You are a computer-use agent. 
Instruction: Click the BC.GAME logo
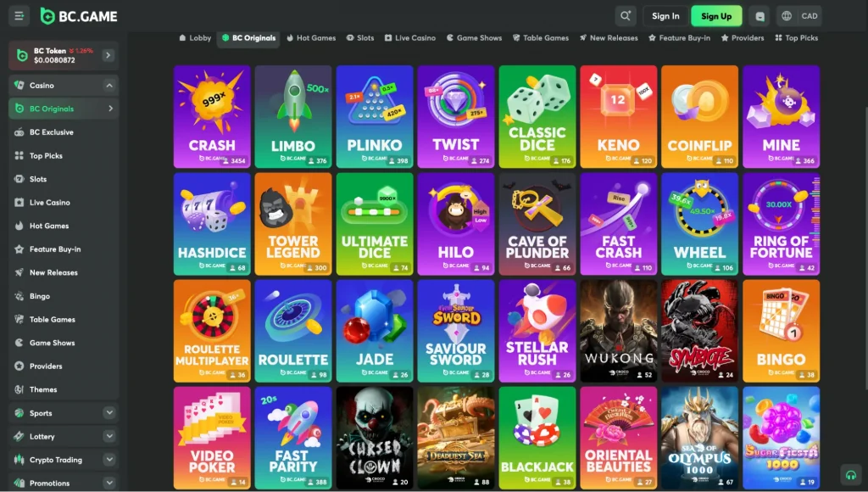[79, 16]
